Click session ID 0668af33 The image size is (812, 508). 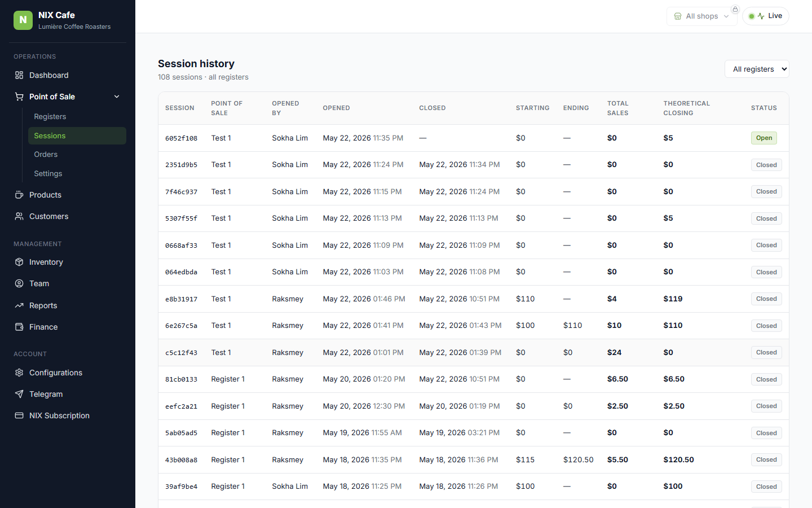click(181, 246)
